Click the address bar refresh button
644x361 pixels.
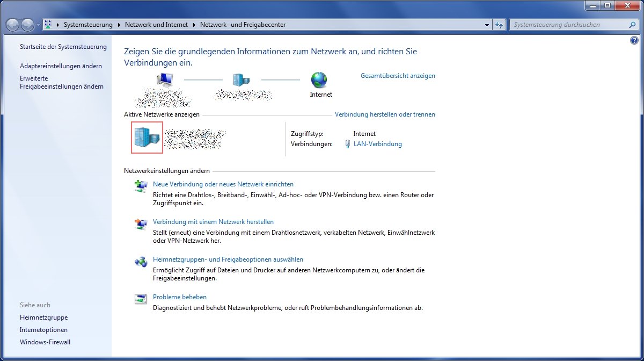[x=500, y=24]
